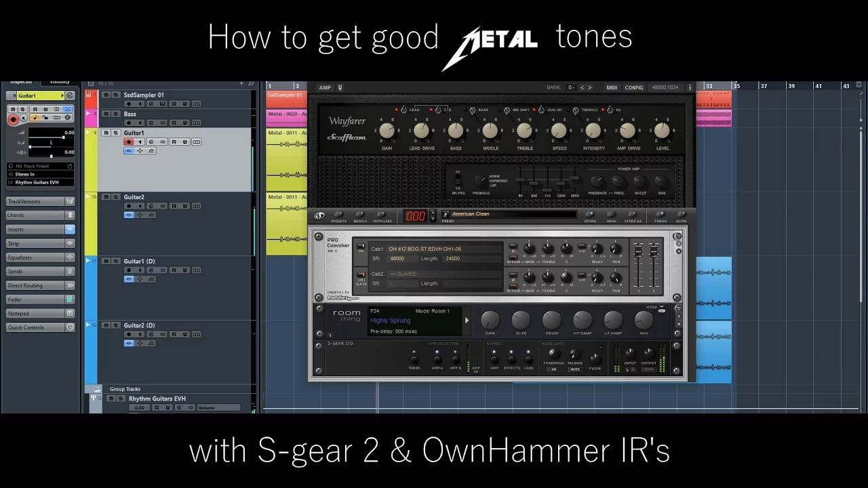Toggle the HOLD switch on Room Thing
The image size is (868, 488).
(x=662, y=311)
